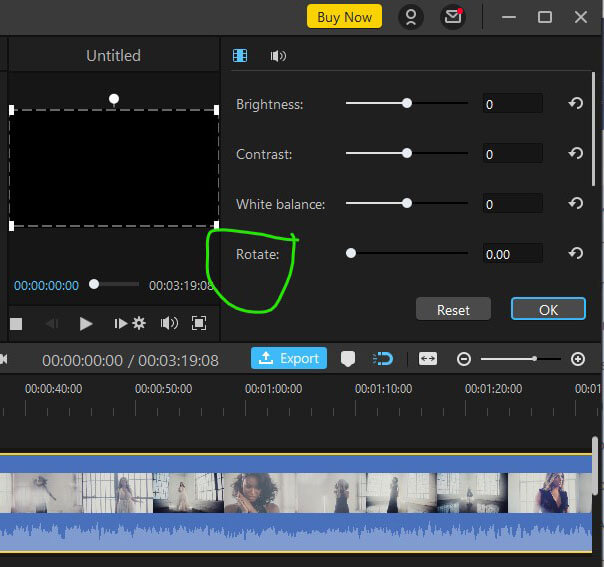Open the mail notifications icon
The image size is (604, 567).
[453, 17]
